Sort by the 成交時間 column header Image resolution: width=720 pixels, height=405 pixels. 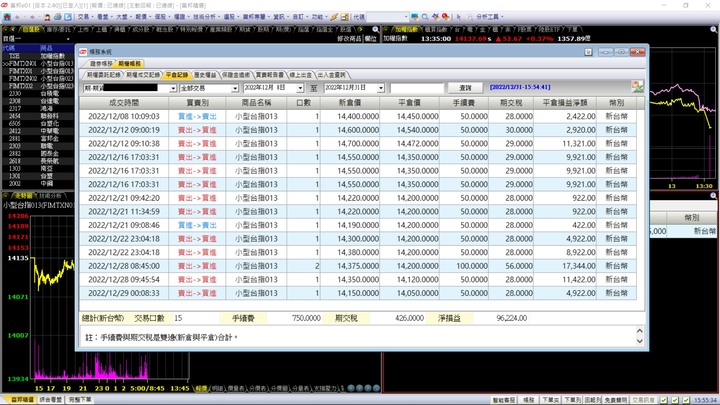[124, 103]
